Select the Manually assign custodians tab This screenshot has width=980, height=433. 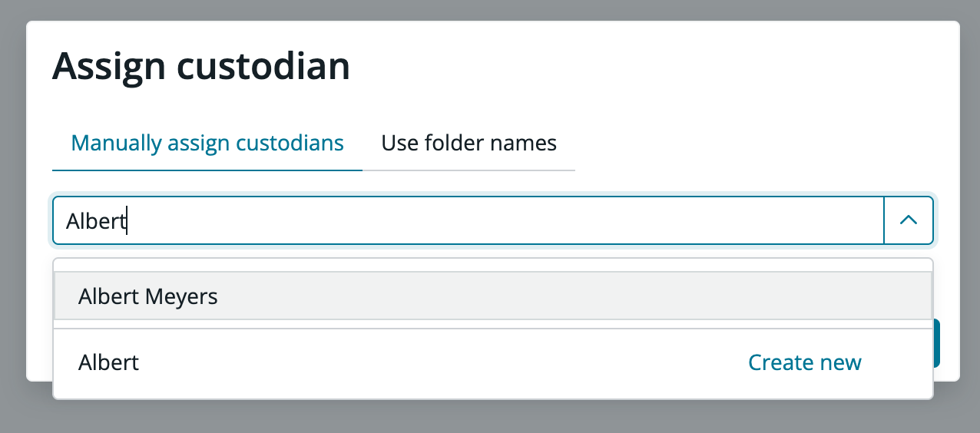(x=207, y=144)
